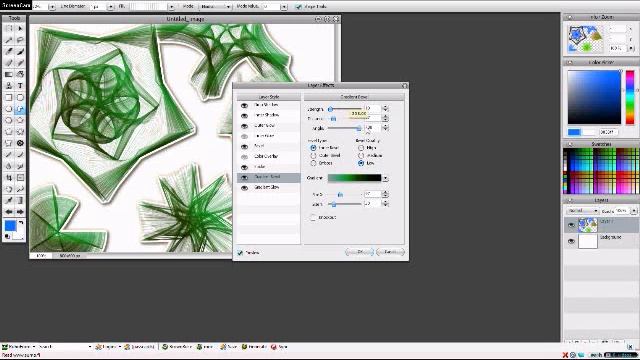
Task: Toggle Gradient Glow effect eye
Action: pyautogui.click(x=244, y=188)
